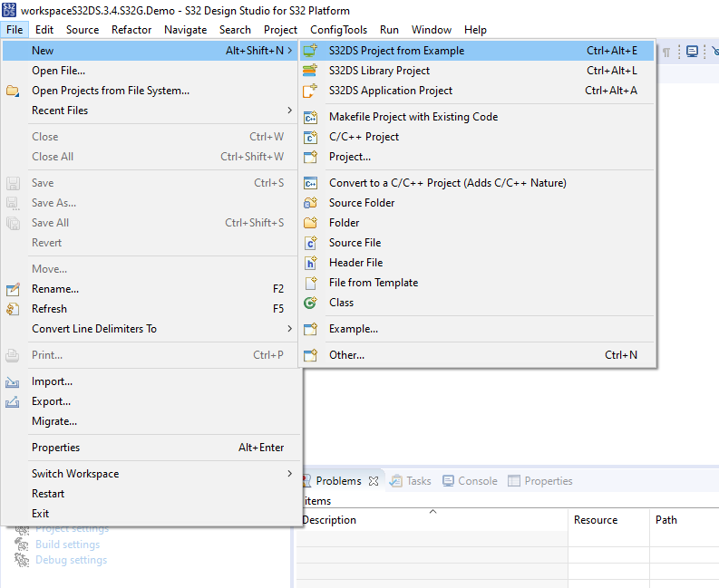Click the File menu
Image resolution: width=719 pixels, height=588 pixels.
[x=15, y=30]
